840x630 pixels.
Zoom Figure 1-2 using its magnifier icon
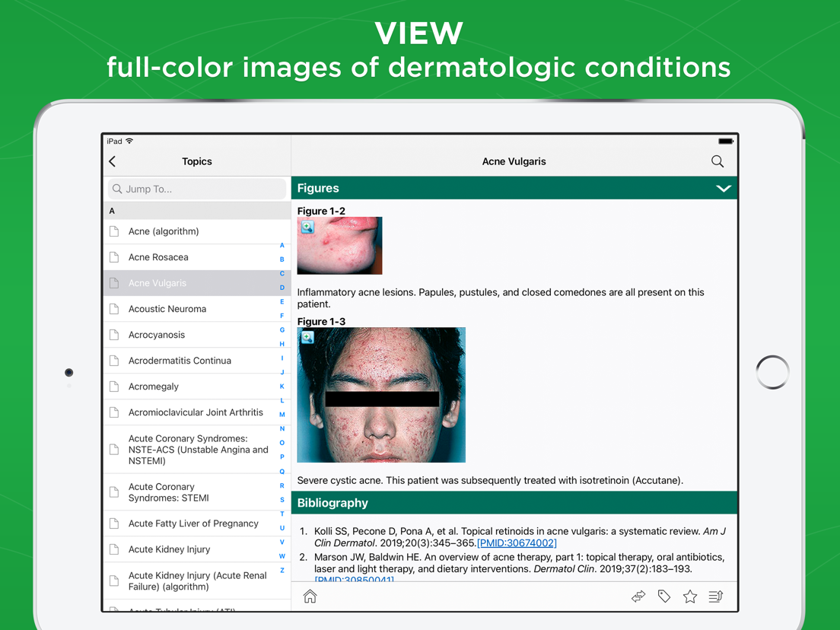pos(307,228)
